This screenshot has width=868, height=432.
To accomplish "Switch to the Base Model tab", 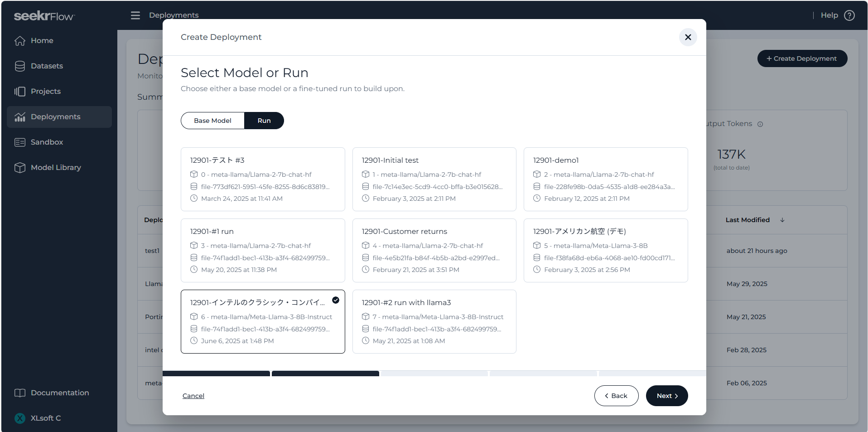I will pos(212,121).
